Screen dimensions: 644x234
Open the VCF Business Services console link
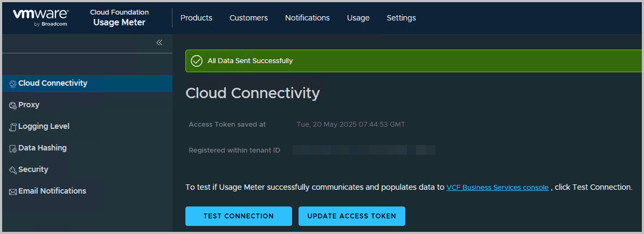coord(497,187)
